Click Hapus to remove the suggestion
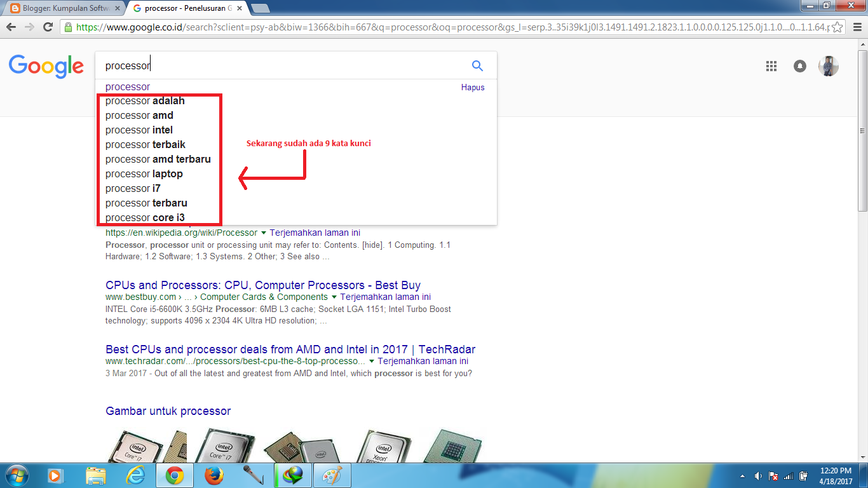The height and width of the screenshot is (488, 868). [473, 88]
